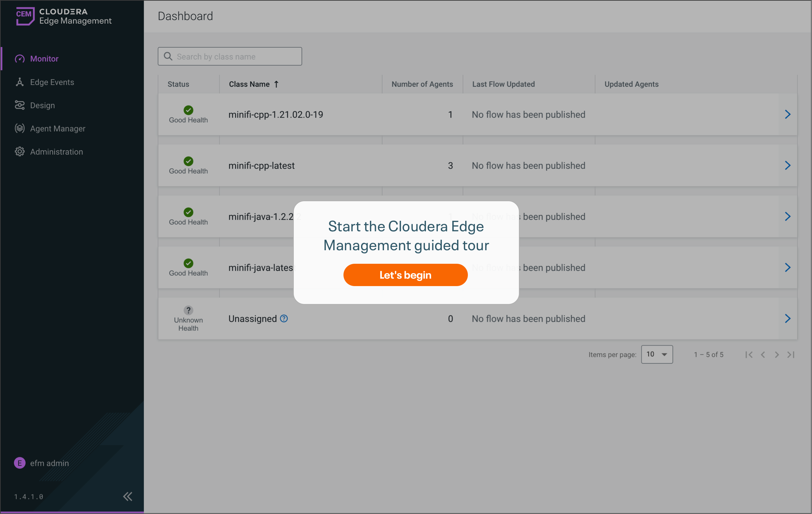Open Agent Manager
The width and height of the screenshot is (812, 514).
click(x=58, y=128)
